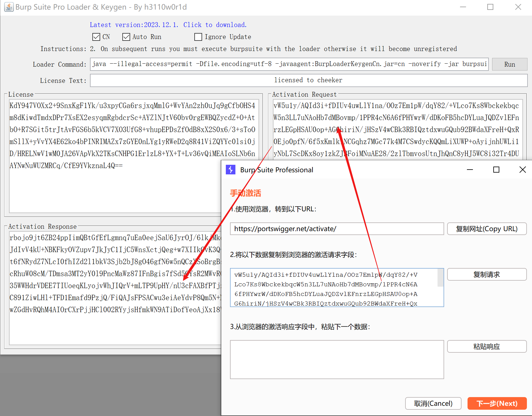
Task: Click the response line starting 'wZGdHvRQhM4AI'
Action: coord(115,310)
